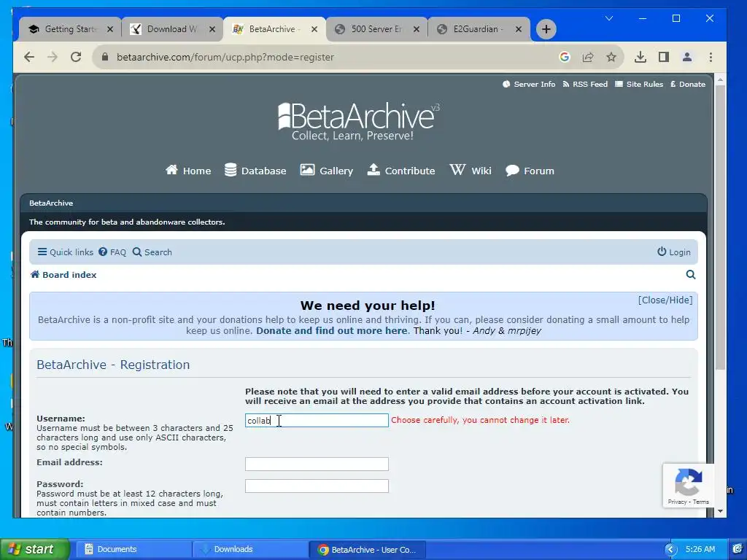The image size is (747, 560).
Task: Open the Windows start menu
Action: (34, 550)
